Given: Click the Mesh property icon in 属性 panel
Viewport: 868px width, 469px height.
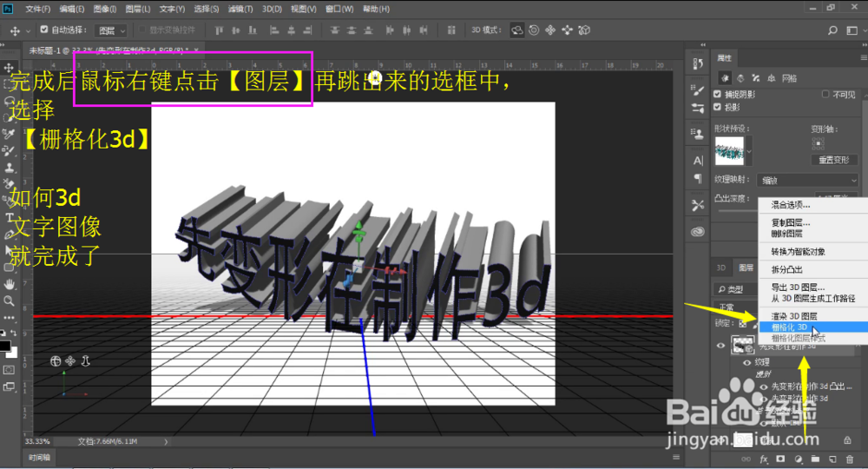Looking at the screenshot, I should (725, 78).
